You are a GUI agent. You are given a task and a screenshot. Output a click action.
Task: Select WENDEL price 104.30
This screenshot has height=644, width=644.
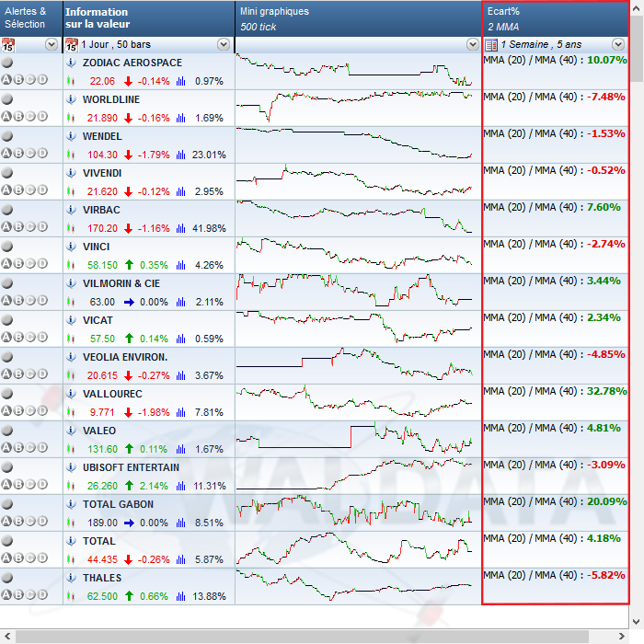point(102,155)
